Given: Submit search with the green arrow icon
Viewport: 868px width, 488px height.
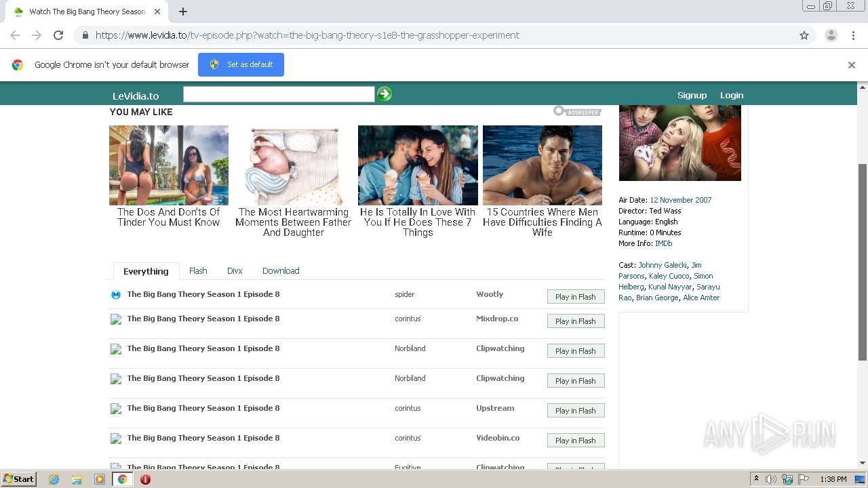Looking at the screenshot, I should [384, 94].
